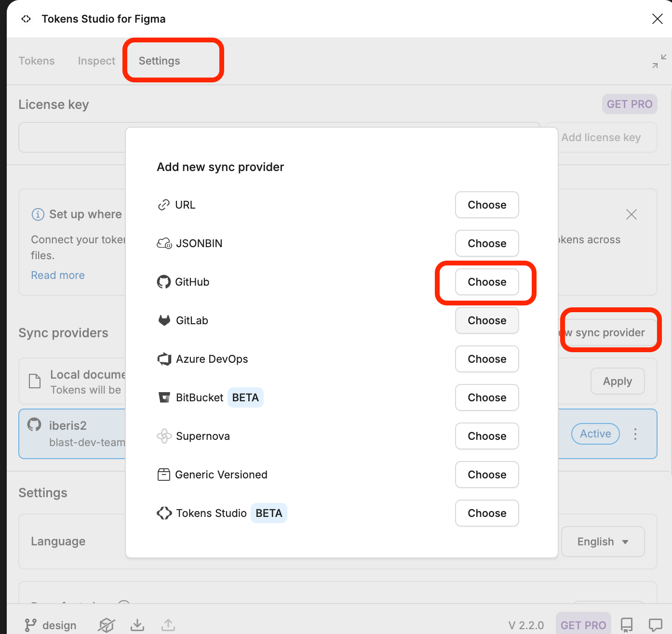Viewport: 672px width, 634px height.
Task: Click the iberis2 provider name
Action: pyautogui.click(x=68, y=425)
